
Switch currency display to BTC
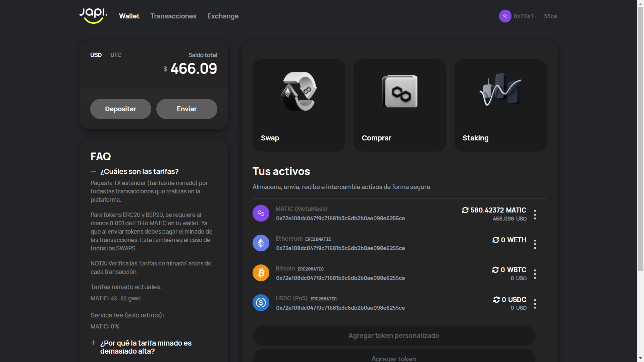(116, 55)
